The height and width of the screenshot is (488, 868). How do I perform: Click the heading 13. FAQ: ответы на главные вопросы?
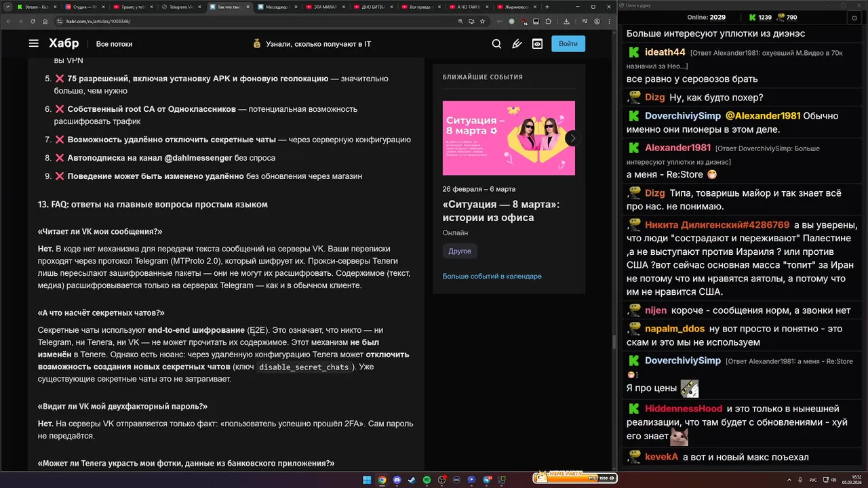153,205
